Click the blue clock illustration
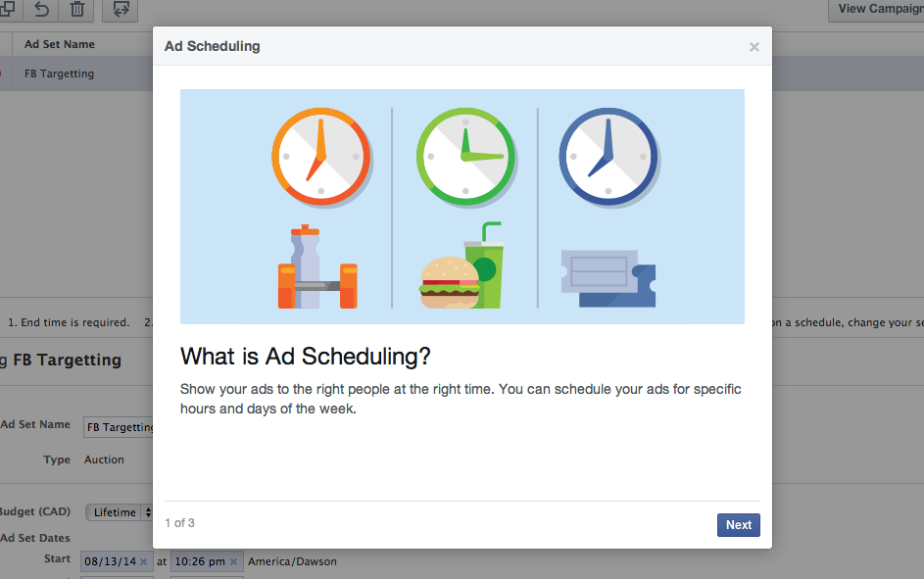The image size is (924, 579). click(x=608, y=156)
